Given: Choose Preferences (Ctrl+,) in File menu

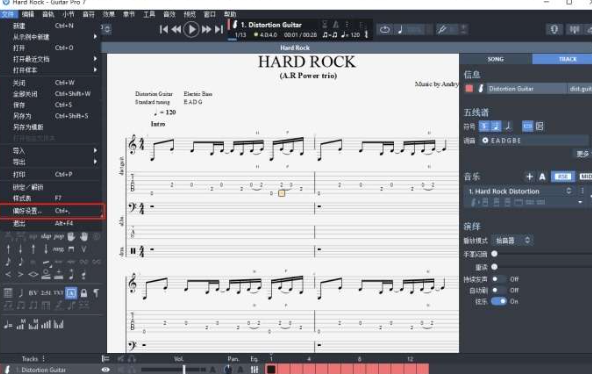Looking at the screenshot, I should [52, 211].
